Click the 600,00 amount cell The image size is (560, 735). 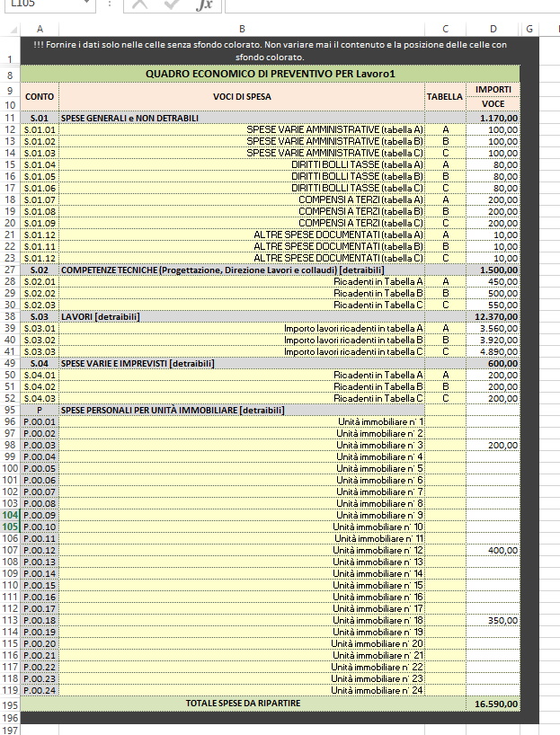pyautogui.click(x=493, y=363)
